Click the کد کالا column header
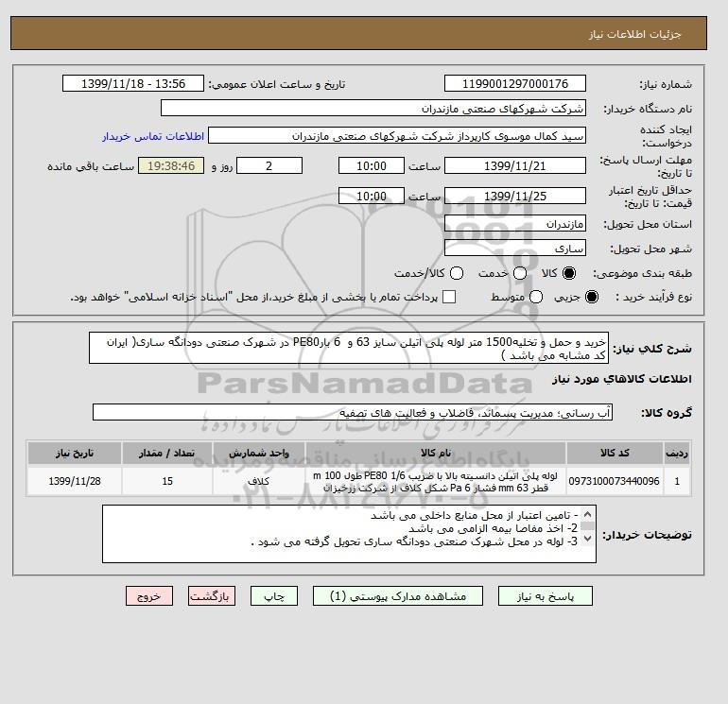Viewport: 728px width, 704px height. (615, 453)
